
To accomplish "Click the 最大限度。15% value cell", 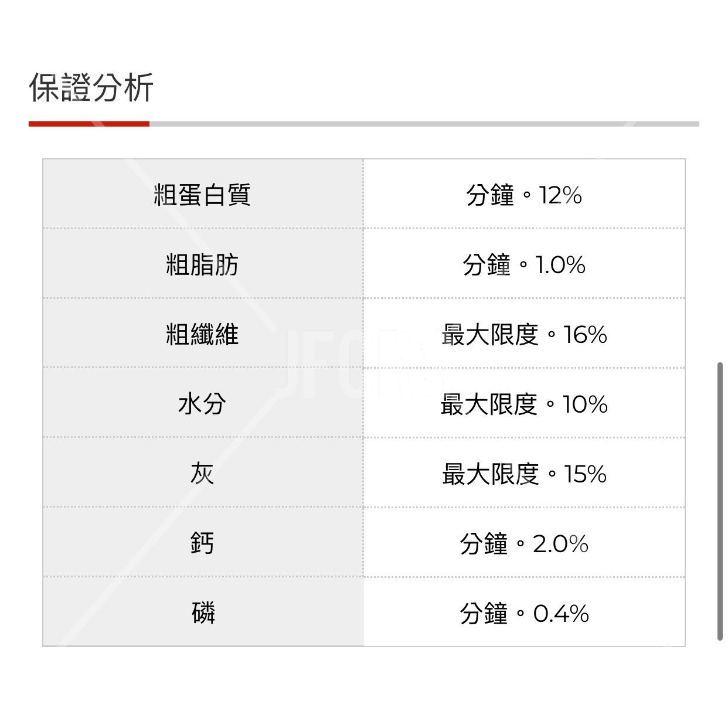I will coord(524,474).
